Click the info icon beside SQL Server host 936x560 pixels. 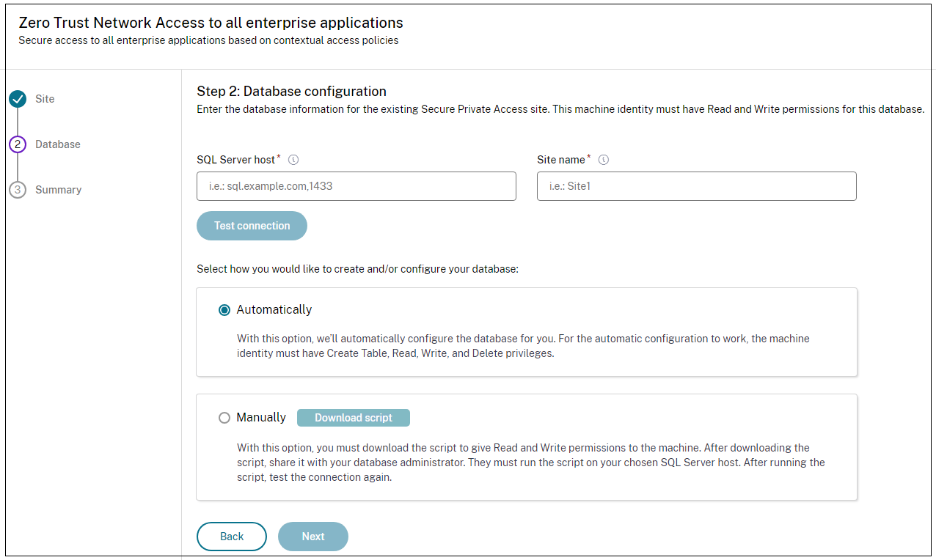(293, 160)
